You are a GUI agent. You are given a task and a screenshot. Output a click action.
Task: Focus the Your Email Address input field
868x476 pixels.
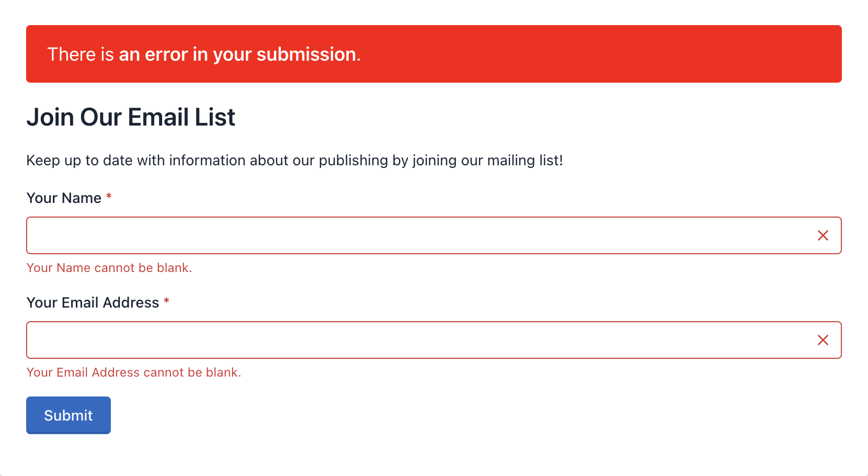click(x=366, y=339)
